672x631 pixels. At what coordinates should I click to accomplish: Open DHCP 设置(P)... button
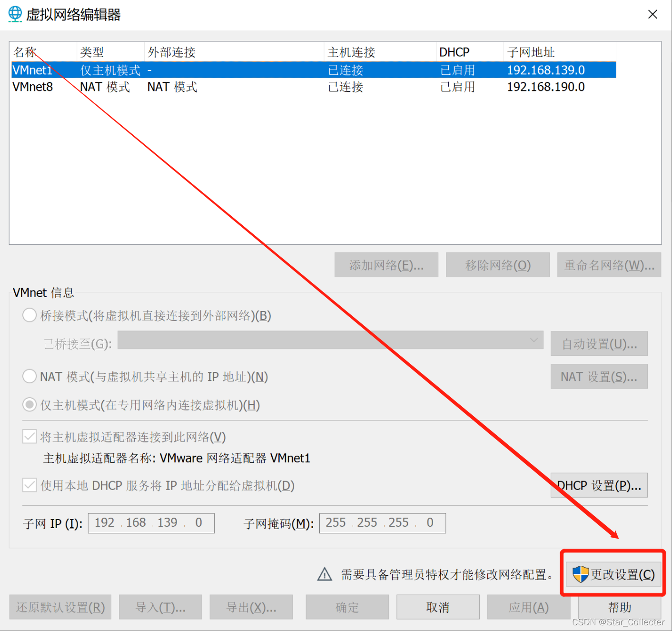click(599, 485)
